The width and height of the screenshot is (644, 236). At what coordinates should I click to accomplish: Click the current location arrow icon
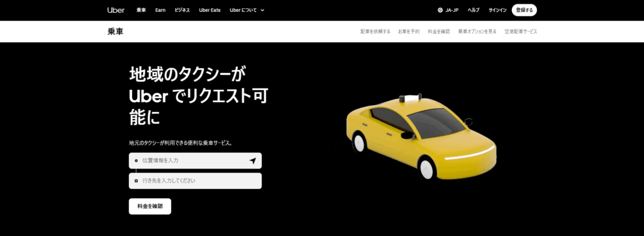[253, 160]
